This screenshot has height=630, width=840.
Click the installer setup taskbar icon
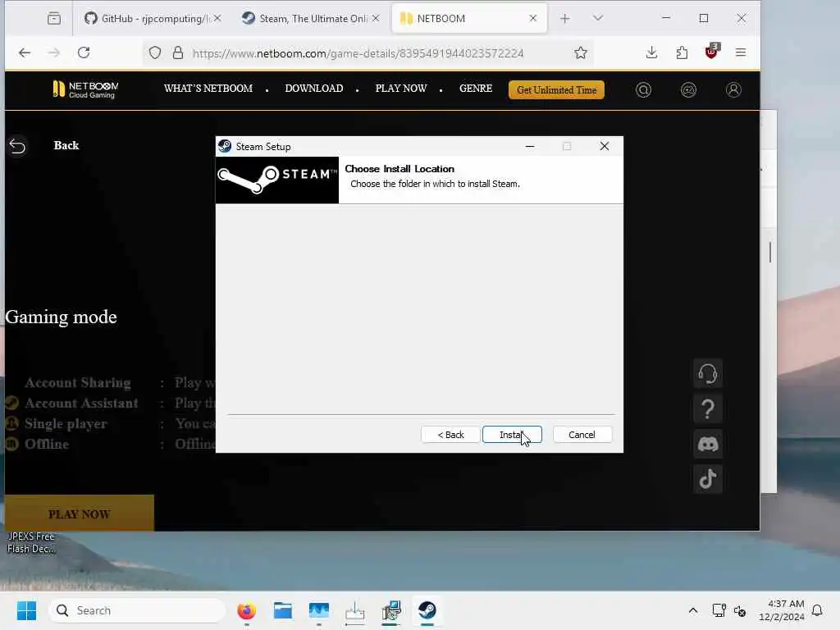point(391,610)
